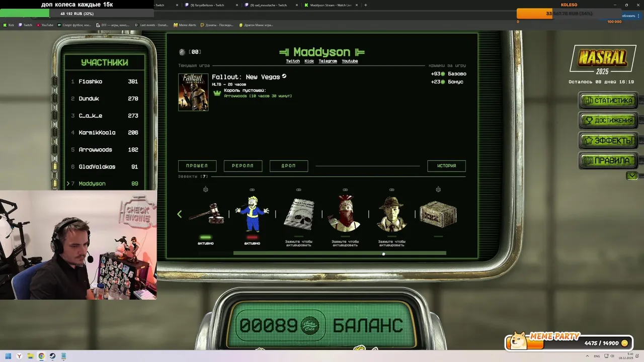The image size is (644, 362).
Task: Open the Meme Alerts bookmark
Action: 185,25
